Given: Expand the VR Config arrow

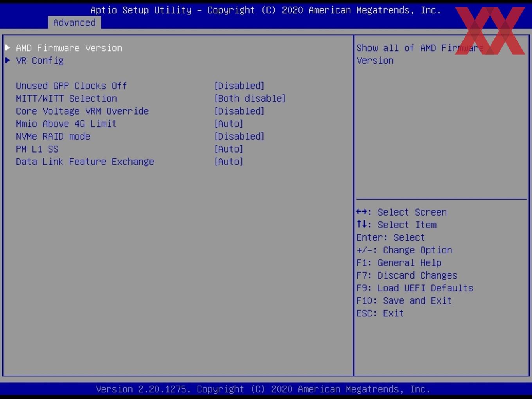Looking at the screenshot, I should pyautogui.click(x=7, y=60).
